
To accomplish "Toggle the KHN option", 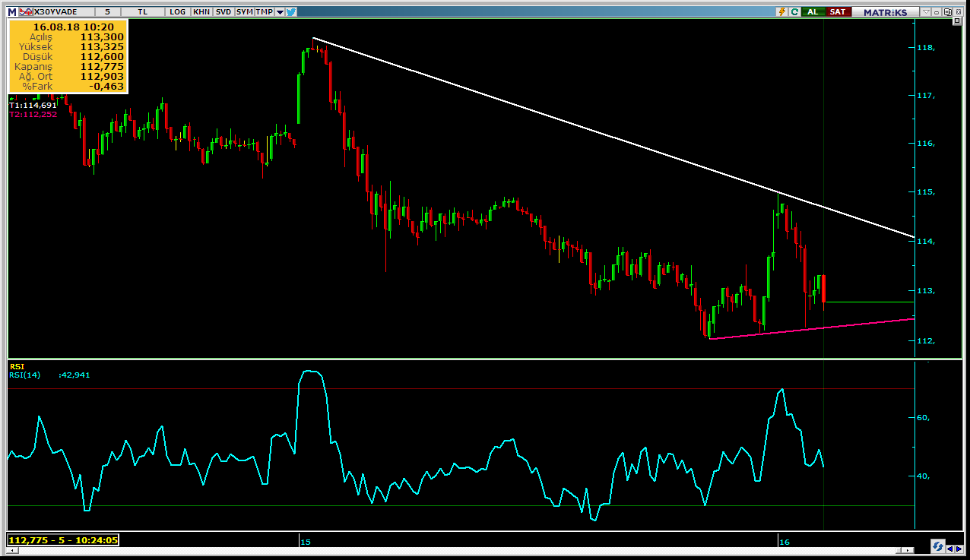I will 201,11.
